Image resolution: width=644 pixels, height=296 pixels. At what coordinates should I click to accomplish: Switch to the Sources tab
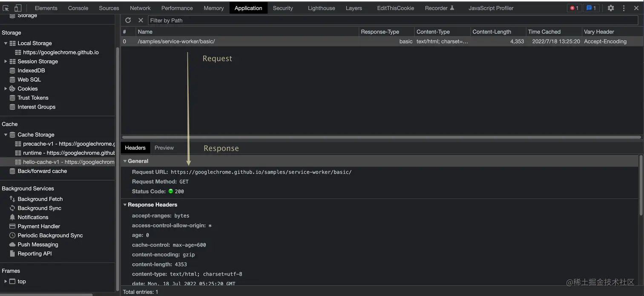point(109,8)
